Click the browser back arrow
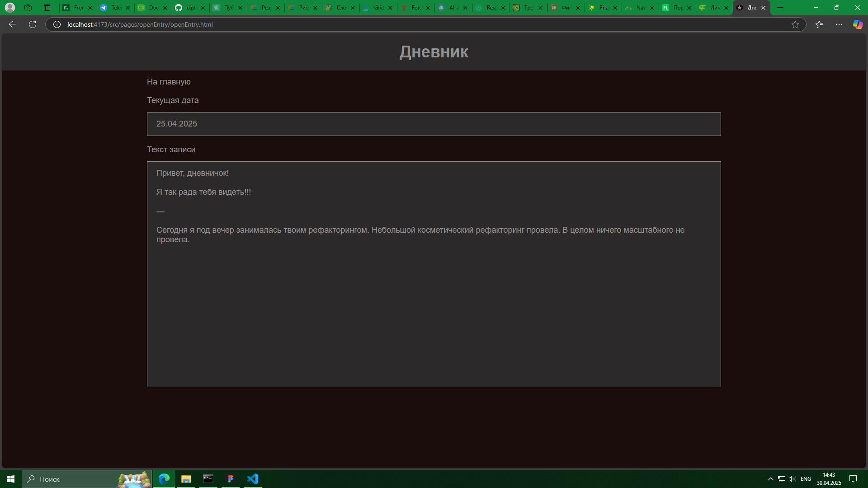 coord(13,24)
